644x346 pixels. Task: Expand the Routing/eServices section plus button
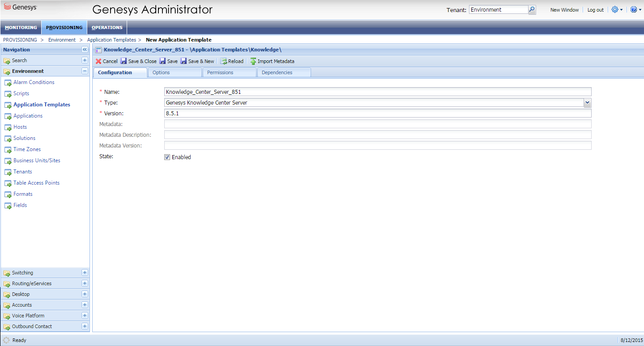click(x=85, y=283)
